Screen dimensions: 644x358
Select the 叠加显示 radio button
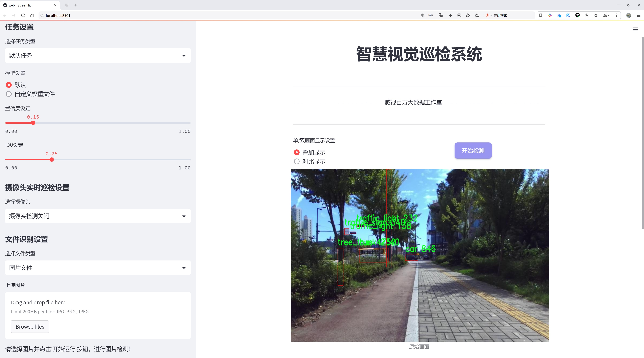tap(297, 153)
